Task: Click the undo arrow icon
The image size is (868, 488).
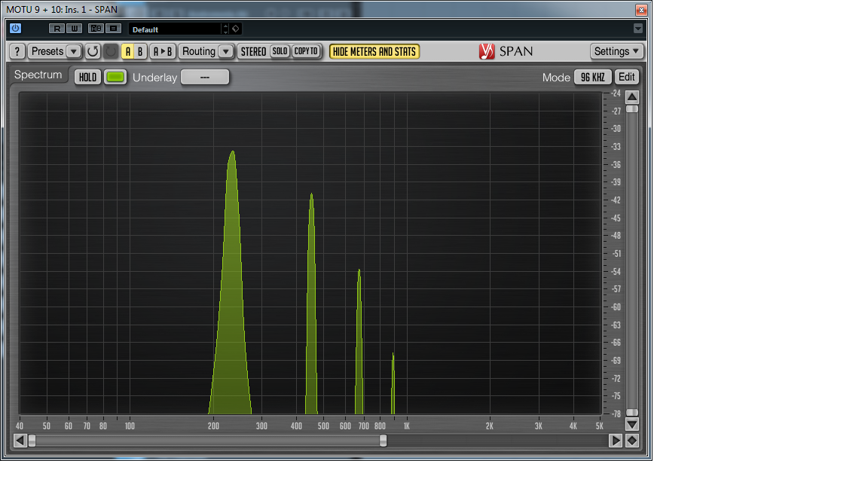Action: (93, 51)
